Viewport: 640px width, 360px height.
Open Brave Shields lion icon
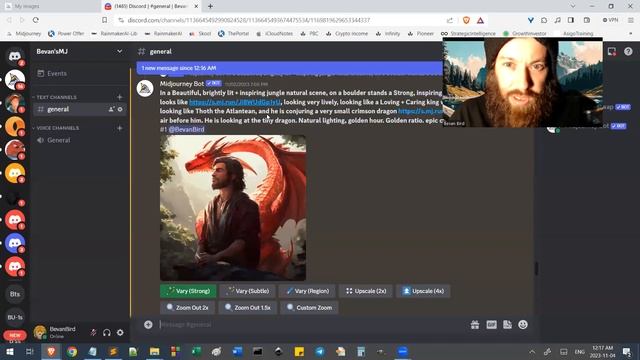(x=466, y=20)
